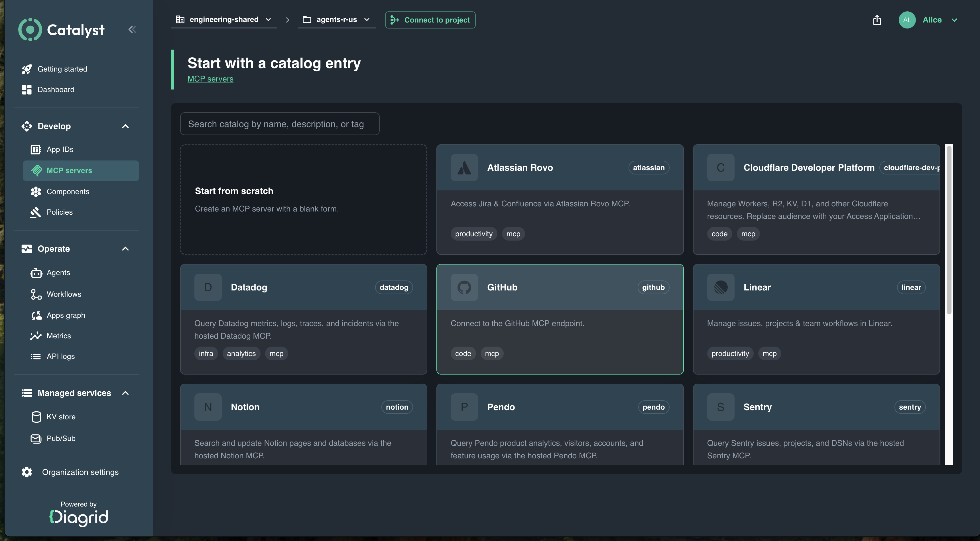Open the agents-r-us project dropdown
Viewport: 980px width, 541px height.
[336, 19]
